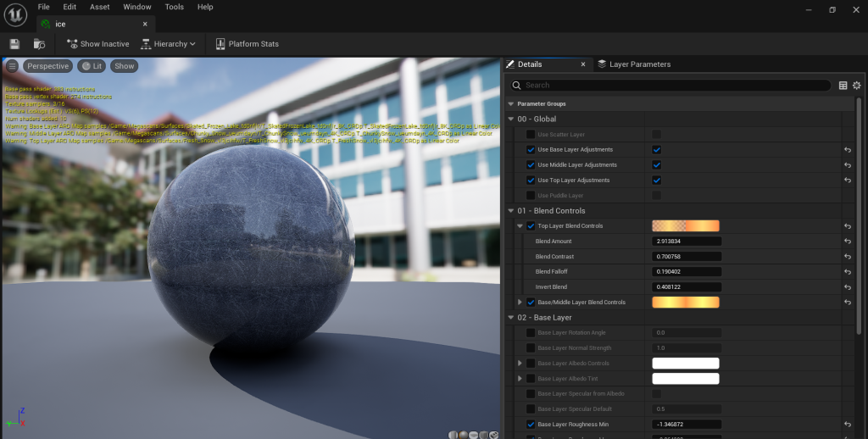Image resolution: width=868 pixels, height=439 pixels.
Task: Enable override for Base Layer Rotation Angle
Action: (531, 333)
